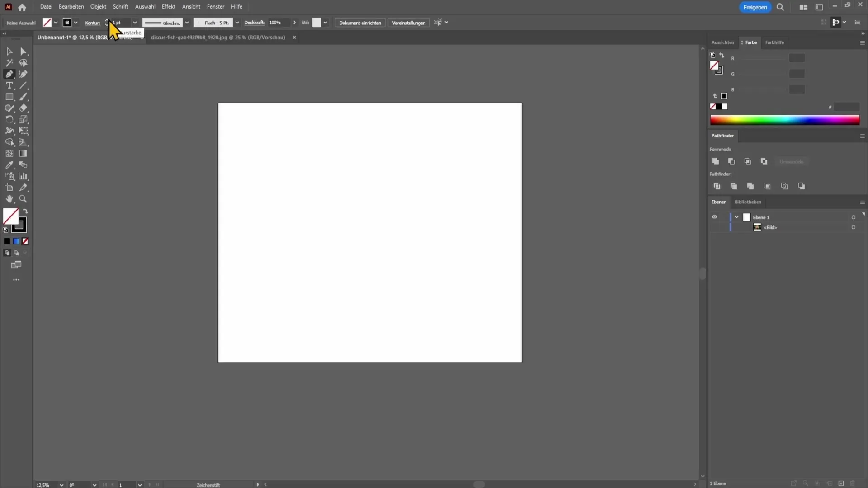
Task: Select the Line Segment tool
Action: point(24,85)
